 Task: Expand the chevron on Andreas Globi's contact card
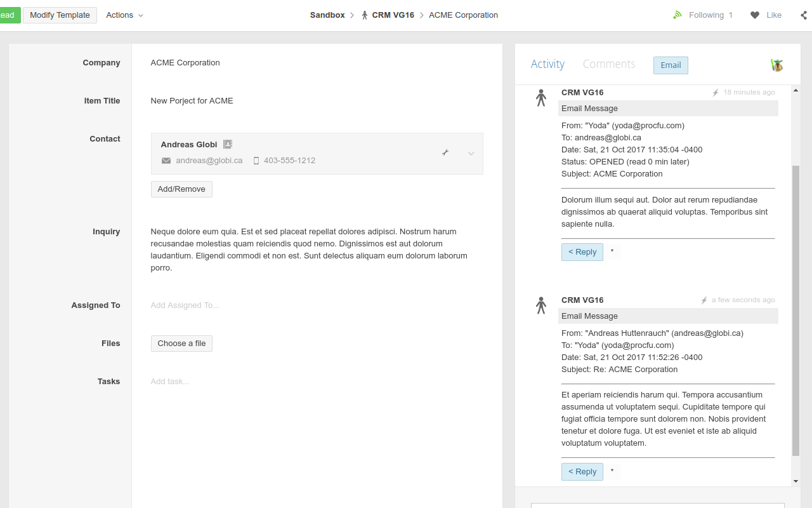471,153
